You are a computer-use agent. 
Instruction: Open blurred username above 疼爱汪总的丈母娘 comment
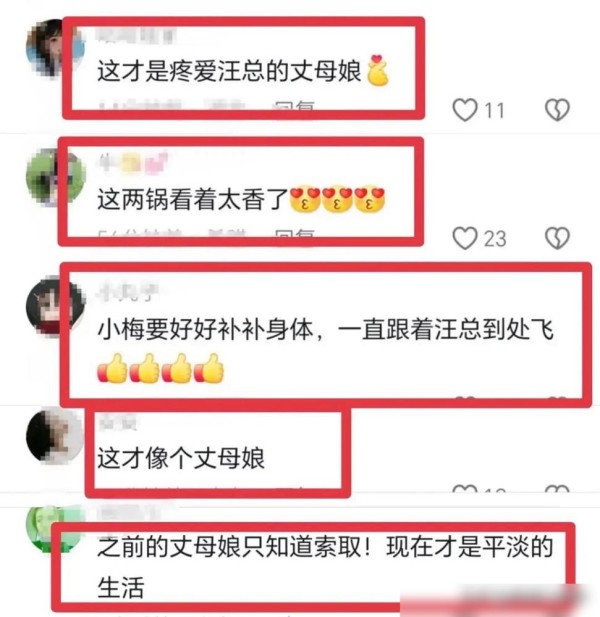[x=136, y=36]
